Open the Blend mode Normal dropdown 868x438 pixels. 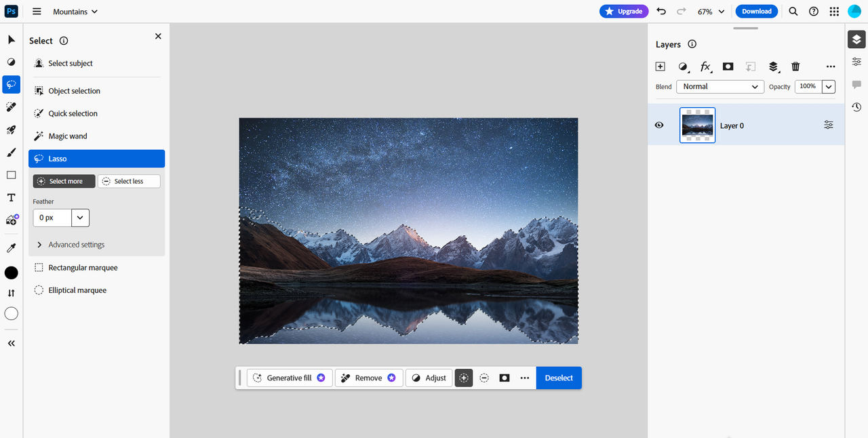point(720,87)
